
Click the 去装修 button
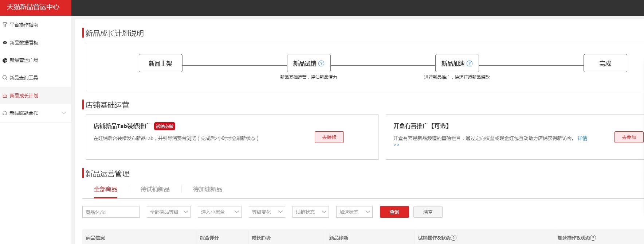[329, 137]
